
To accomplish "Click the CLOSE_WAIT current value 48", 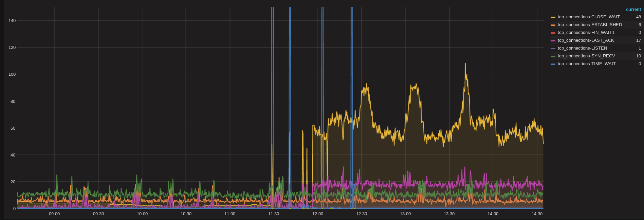I will pyautogui.click(x=638, y=17).
